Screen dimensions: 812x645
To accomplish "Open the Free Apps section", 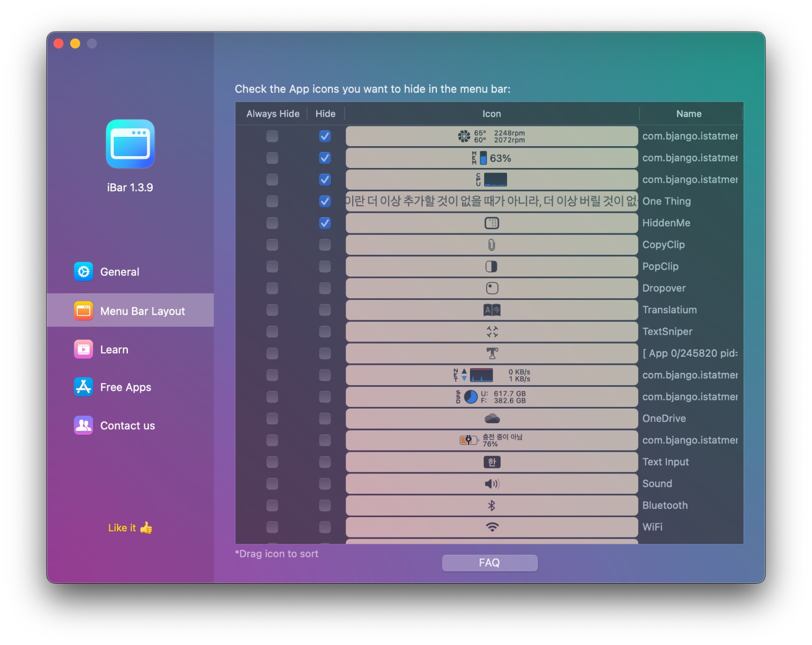I will click(x=130, y=387).
